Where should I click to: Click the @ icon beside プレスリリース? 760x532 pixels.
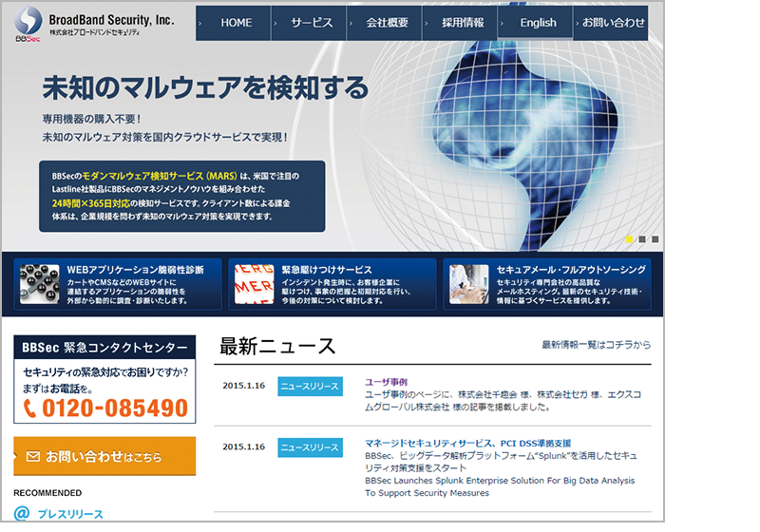22,513
